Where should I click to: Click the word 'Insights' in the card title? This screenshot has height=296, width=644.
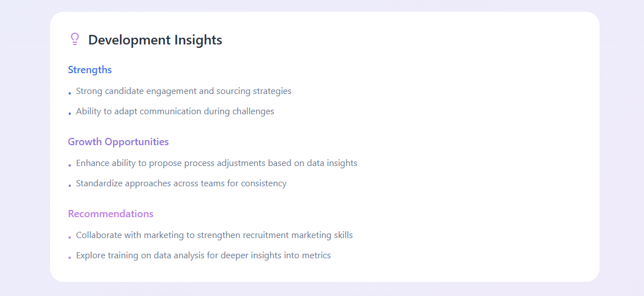(198, 40)
